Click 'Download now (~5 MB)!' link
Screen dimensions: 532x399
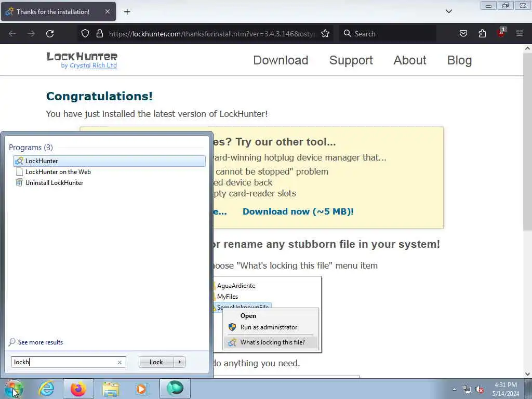pyautogui.click(x=298, y=211)
